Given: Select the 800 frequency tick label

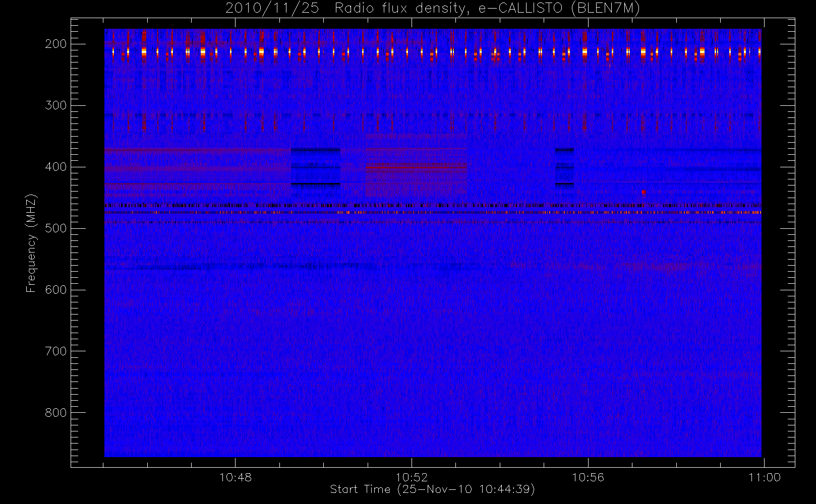Looking at the screenshot, I should tap(55, 413).
